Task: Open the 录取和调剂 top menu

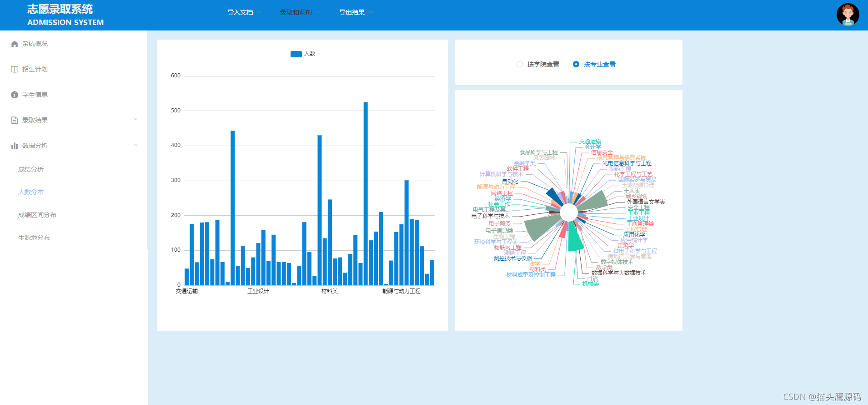Action: [x=296, y=12]
